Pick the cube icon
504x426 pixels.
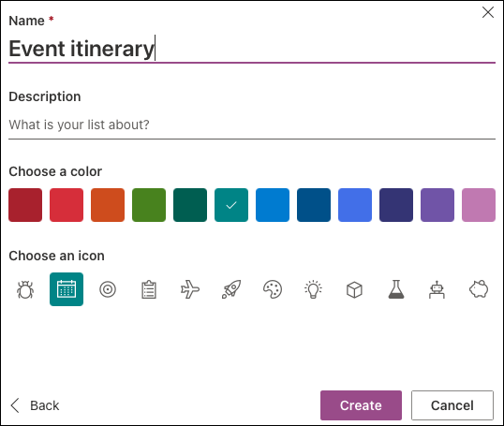click(x=355, y=289)
